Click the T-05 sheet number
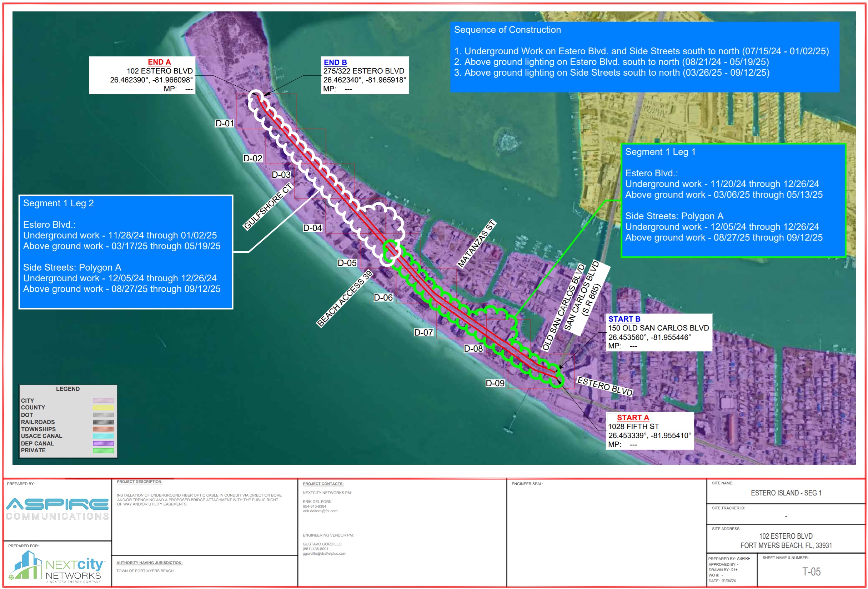 (x=811, y=572)
